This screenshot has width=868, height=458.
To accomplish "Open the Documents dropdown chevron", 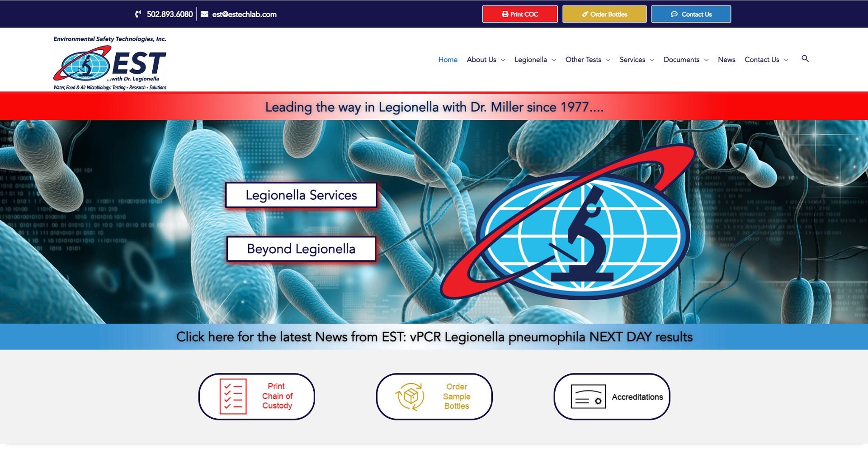I will click(706, 60).
